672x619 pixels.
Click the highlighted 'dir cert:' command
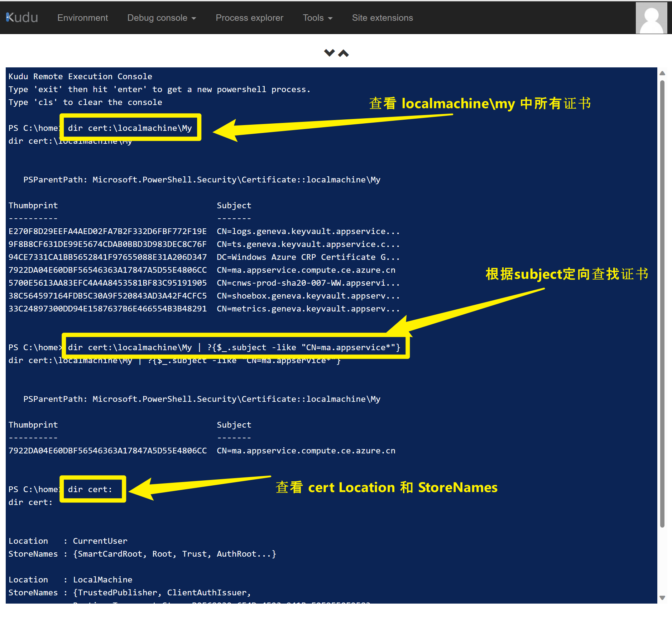coord(90,489)
